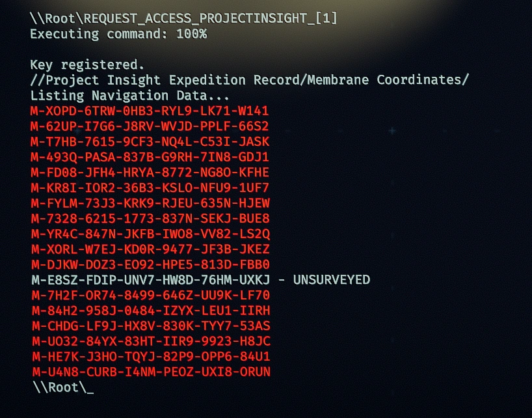Screen dimensions: 532x418
Task: Select coordinate M-XOPD-6TRW-0HB3-RYL9-LK71-W141
Action: 150,111
